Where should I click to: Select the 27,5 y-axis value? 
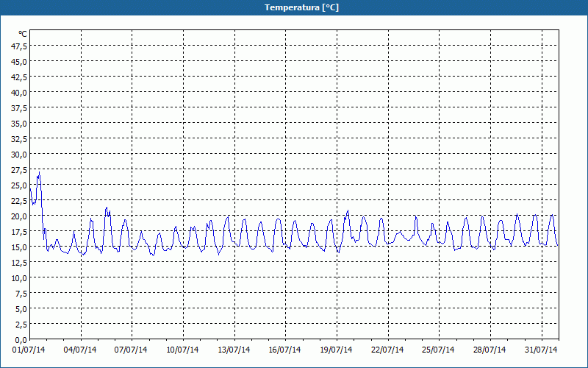[19, 170]
